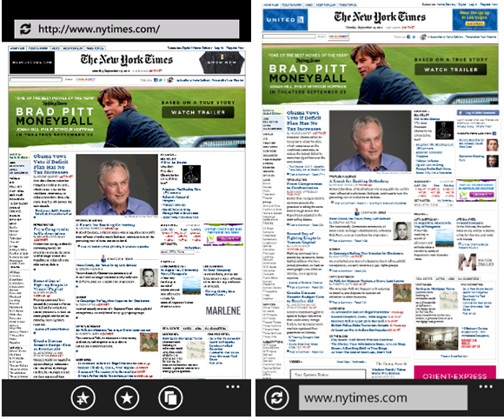Open Obama Vows Veto headline on right page
This screenshot has height=420, width=504.
[x=304, y=121]
